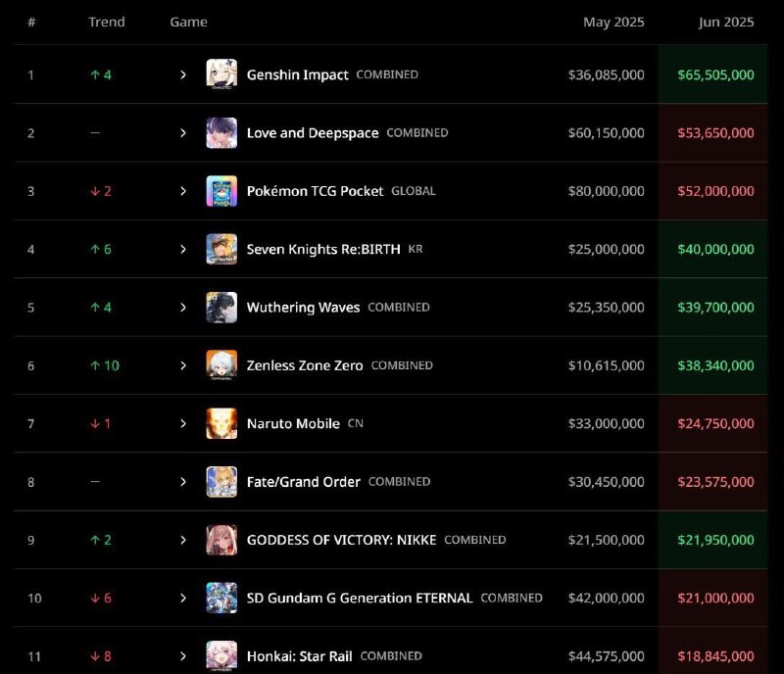Viewport: 784px width, 674px height.
Task: Sort by the May 2025 column header
Action: pos(613,22)
